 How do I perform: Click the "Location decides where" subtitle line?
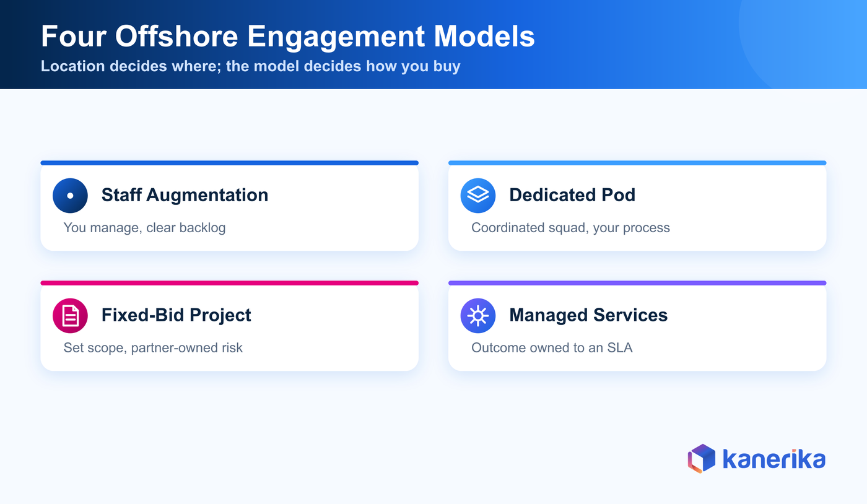point(251,66)
